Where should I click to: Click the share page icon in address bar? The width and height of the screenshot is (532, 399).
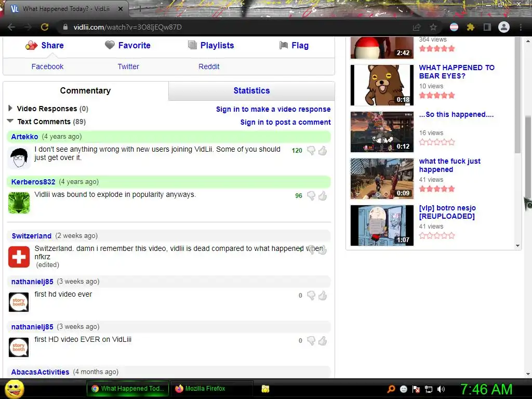click(x=417, y=27)
